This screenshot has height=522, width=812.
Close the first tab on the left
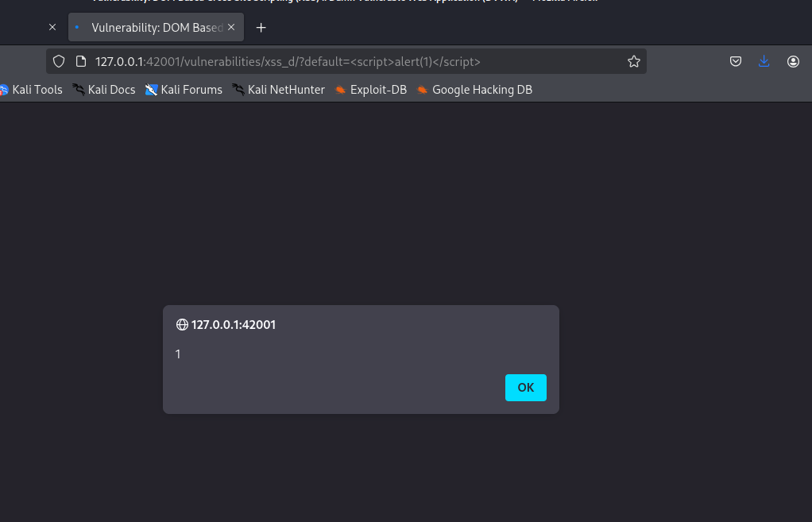52,27
